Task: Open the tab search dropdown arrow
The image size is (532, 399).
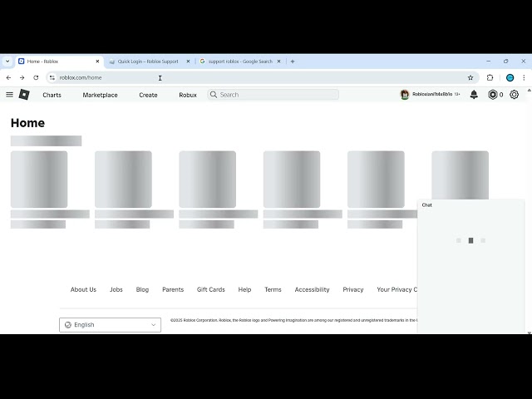Action: (7, 62)
